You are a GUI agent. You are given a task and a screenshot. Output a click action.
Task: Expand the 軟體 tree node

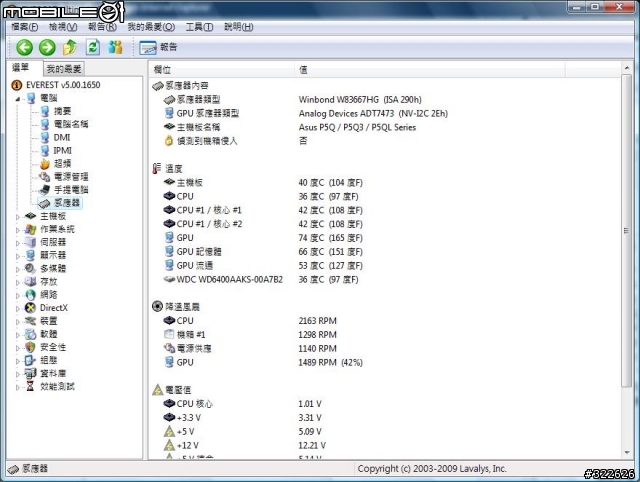(x=18, y=335)
